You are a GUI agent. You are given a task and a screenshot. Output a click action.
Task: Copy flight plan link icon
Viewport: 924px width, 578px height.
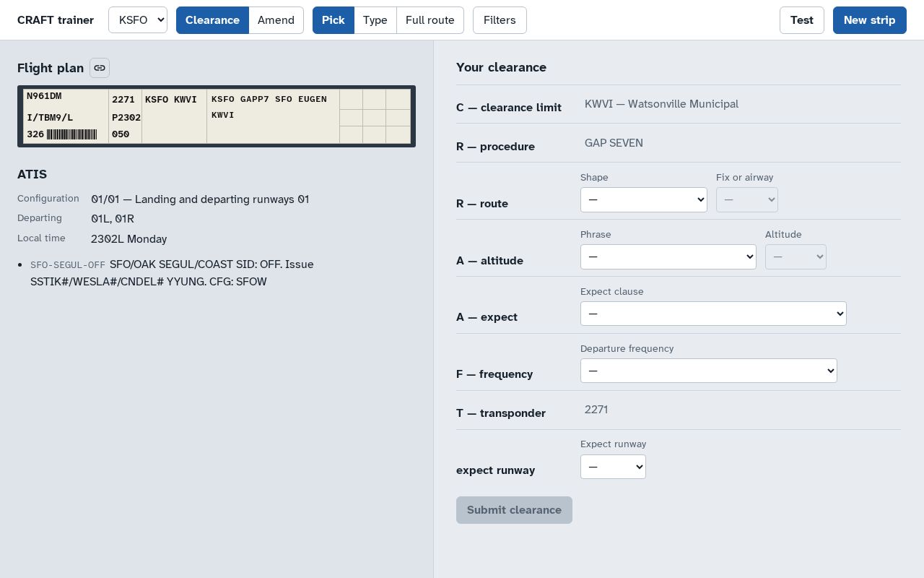(100, 68)
